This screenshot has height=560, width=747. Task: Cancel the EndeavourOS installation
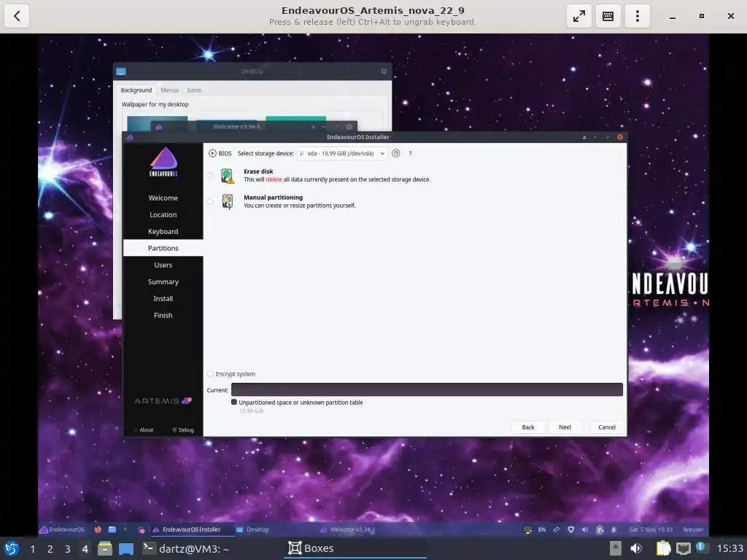pos(606,427)
